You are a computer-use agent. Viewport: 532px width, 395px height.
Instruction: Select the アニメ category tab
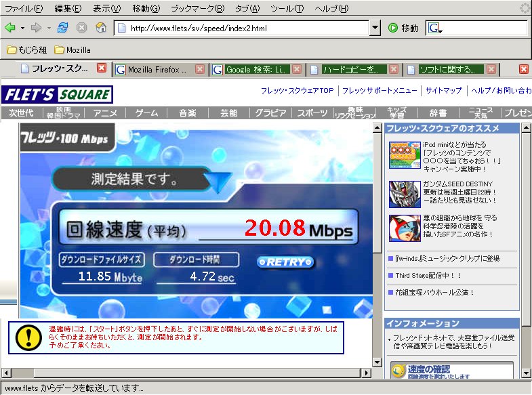coord(105,113)
